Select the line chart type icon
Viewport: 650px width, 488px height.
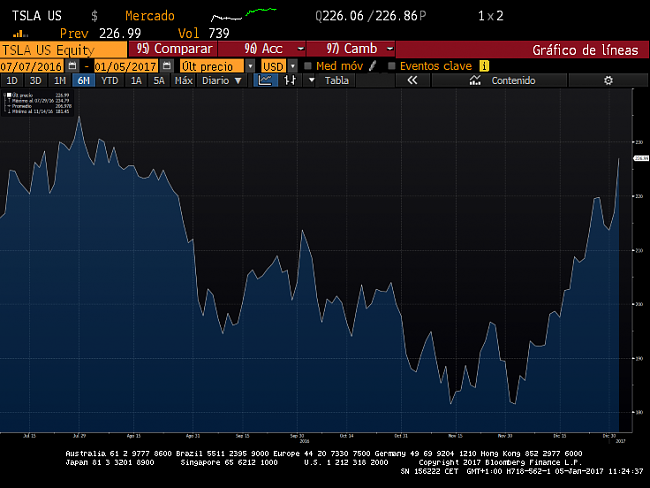pos(265,80)
